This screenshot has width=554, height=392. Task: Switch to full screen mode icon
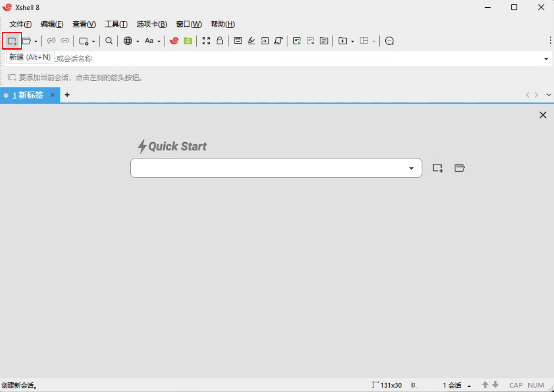click(206, 41)
